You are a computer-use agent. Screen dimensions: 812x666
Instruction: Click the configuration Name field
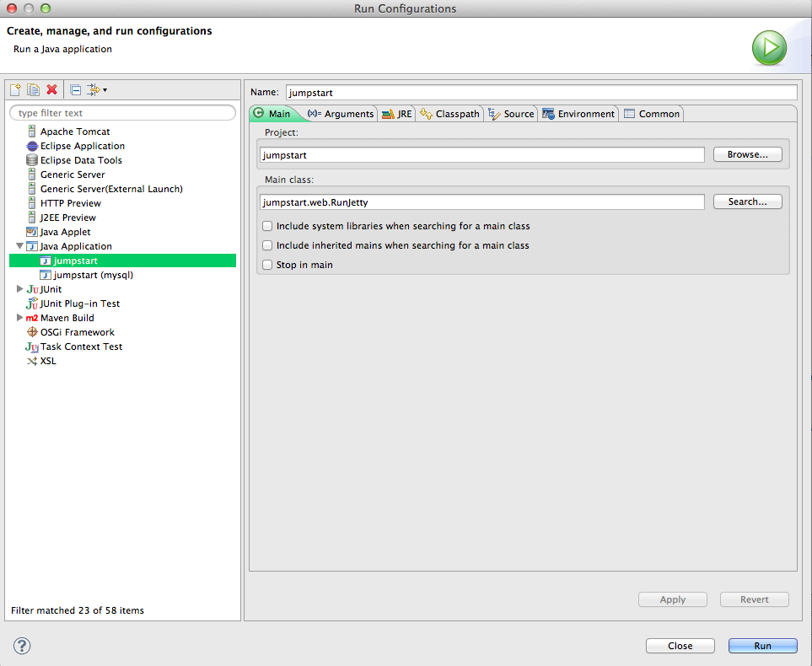[541, 92]
